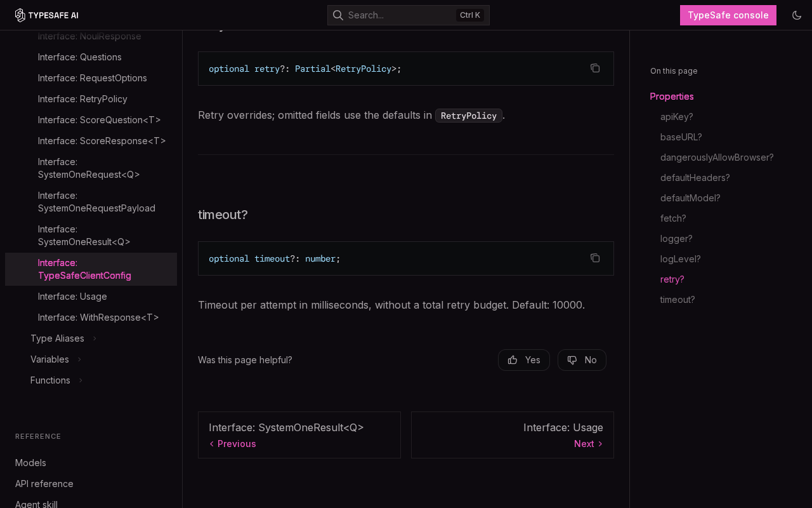Focus the Search field
The width and height of the screenshot is (812, 508).
[408, 15]
